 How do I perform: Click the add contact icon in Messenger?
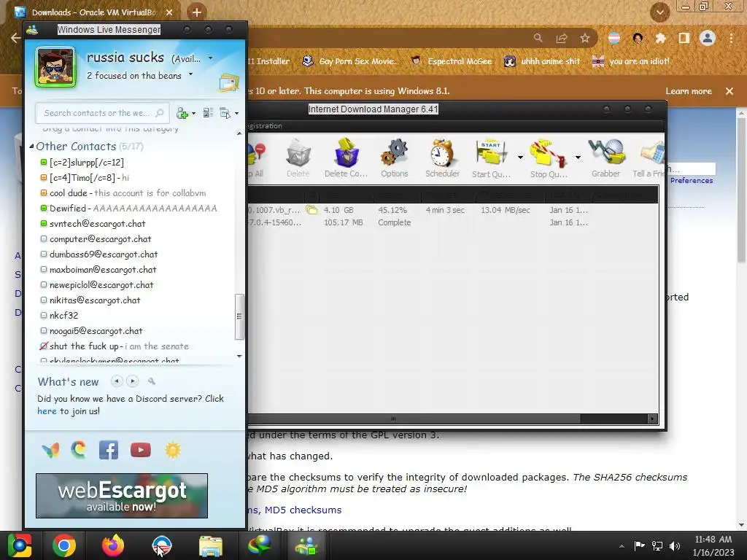coord(182,113)
